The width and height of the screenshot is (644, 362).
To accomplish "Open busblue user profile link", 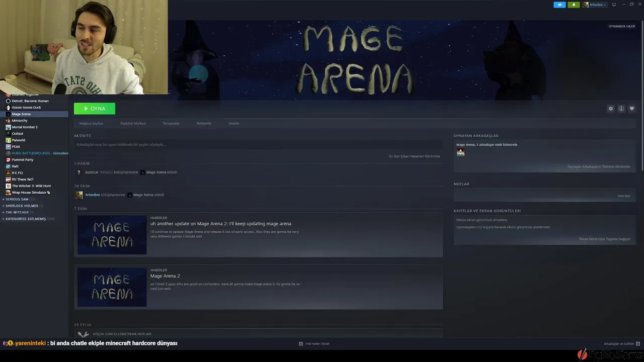I will tap(92, 172).
